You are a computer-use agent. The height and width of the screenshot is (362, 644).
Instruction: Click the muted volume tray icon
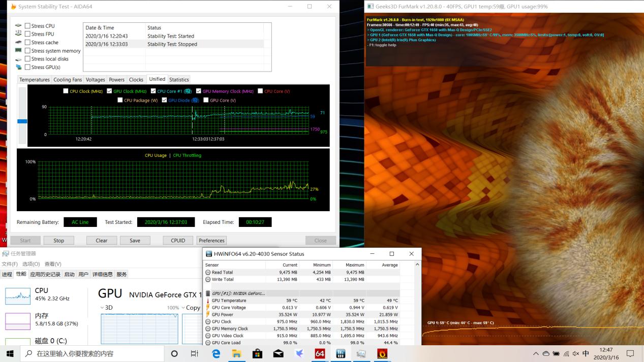pos(575,354)
